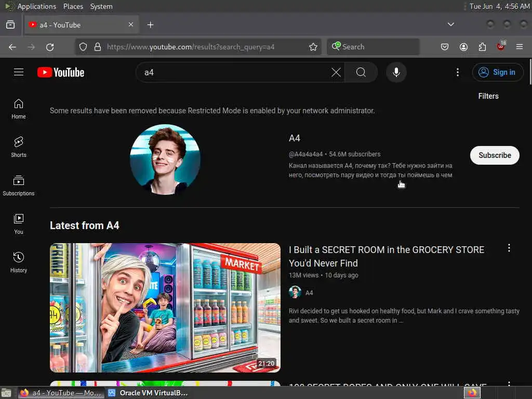Open the Applications menu
Screen dimensions: 532x399
pos(37,6)
